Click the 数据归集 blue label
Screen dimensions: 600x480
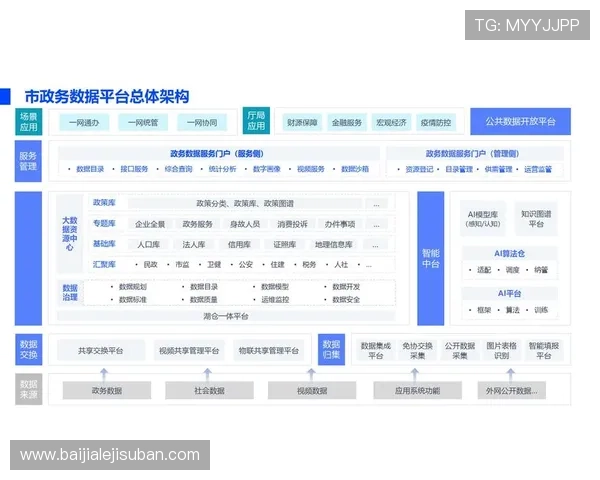(x=331, y=349)
